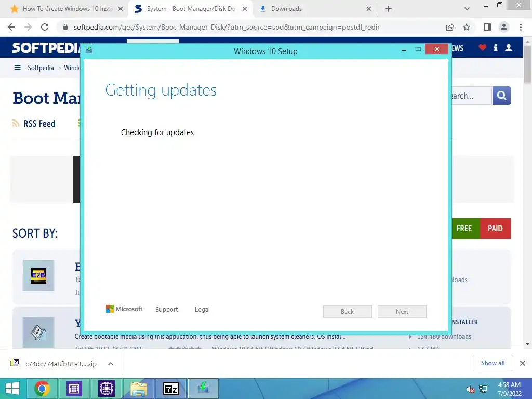
Task: Reload the Softpedia page
Action: click(x=45, y=27)
